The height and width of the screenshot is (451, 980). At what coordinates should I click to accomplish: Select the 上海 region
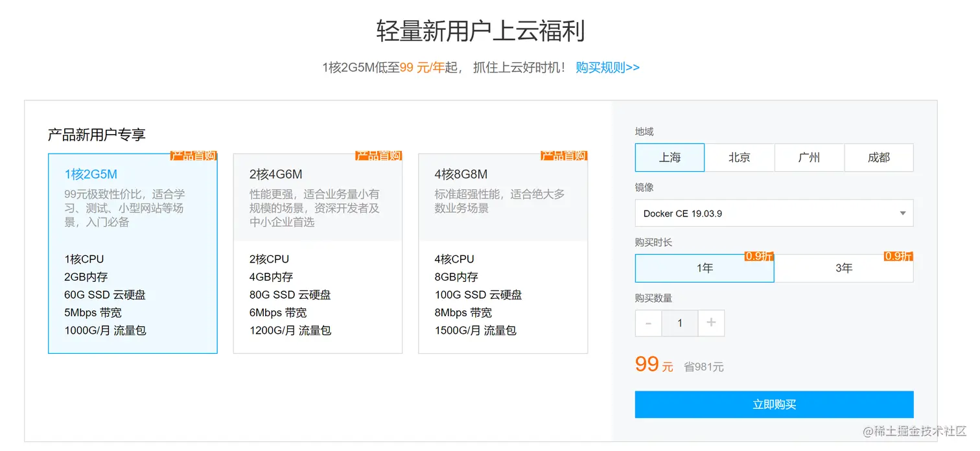[x=669, y=157]
